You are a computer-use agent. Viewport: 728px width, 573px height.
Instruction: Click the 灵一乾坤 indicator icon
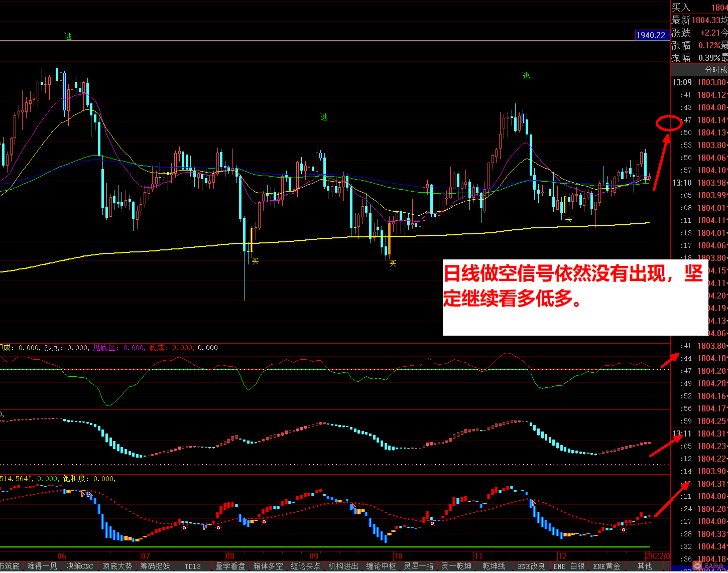click(456, 566)
